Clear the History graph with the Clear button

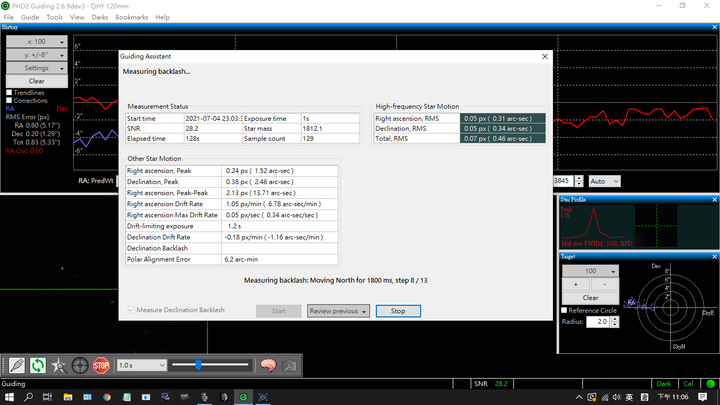(37, 81)
